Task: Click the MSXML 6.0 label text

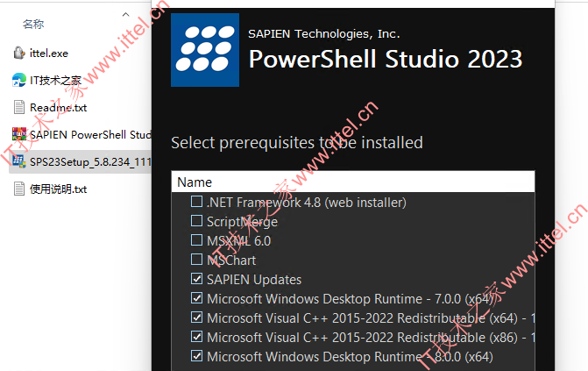Action: click(239, 241)
